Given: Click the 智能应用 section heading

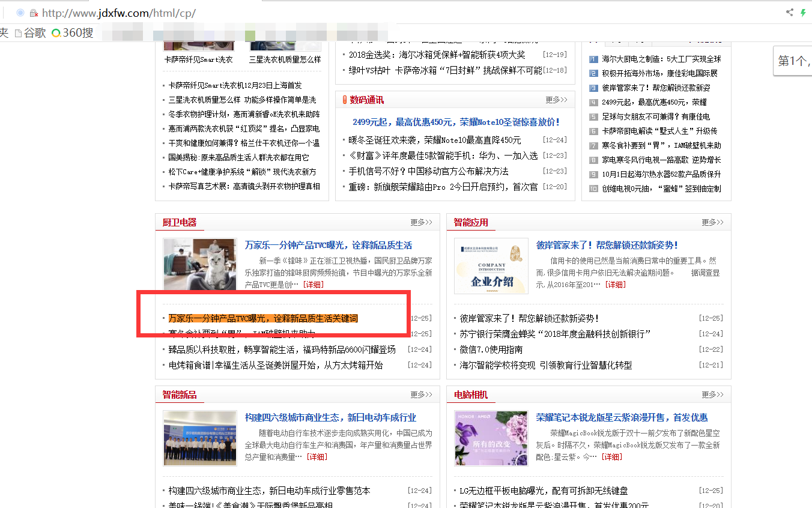Looking at the screenshot, I should point(470,222).
